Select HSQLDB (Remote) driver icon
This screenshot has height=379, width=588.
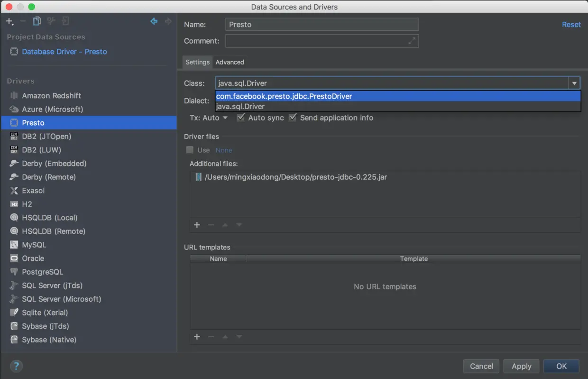pyautogui.click(x=14, y=231)
